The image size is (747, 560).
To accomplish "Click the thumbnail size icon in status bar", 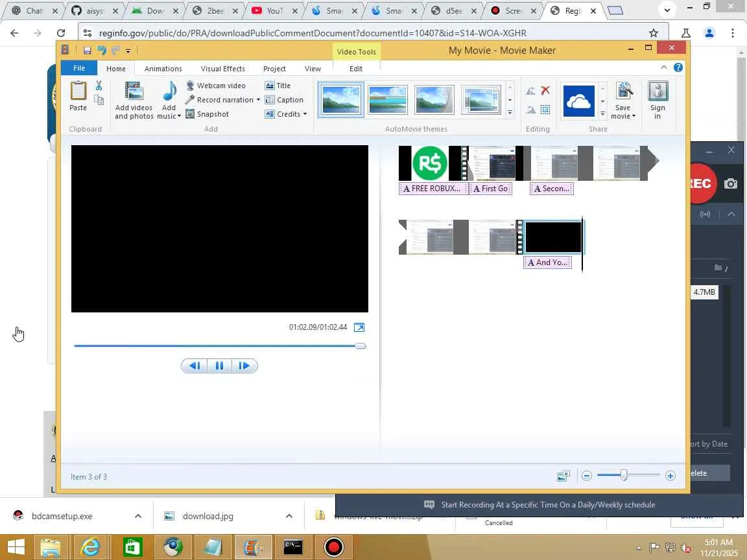I will point(563,476).
